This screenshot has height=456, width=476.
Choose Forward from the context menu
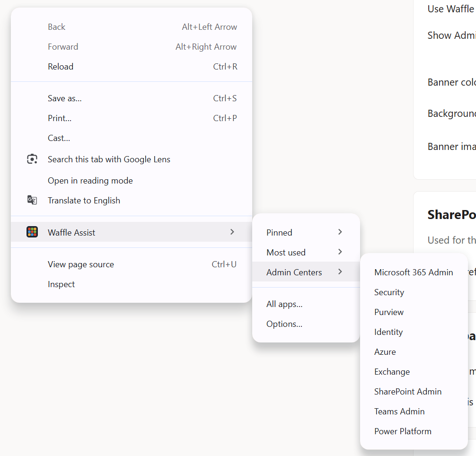(x=132, y=47)
